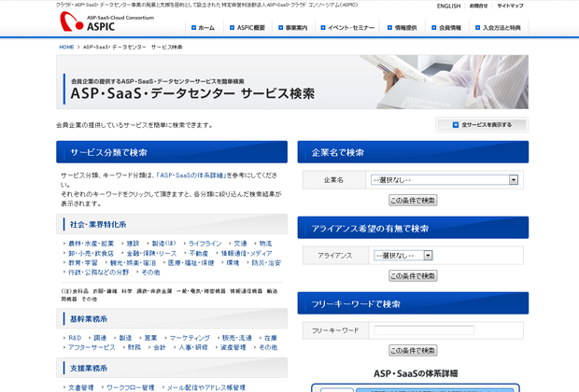The width and height of the screenshot is (579, 392).
Task: Click the search button under the アライアンス field
Action: (x=413, y=275)
